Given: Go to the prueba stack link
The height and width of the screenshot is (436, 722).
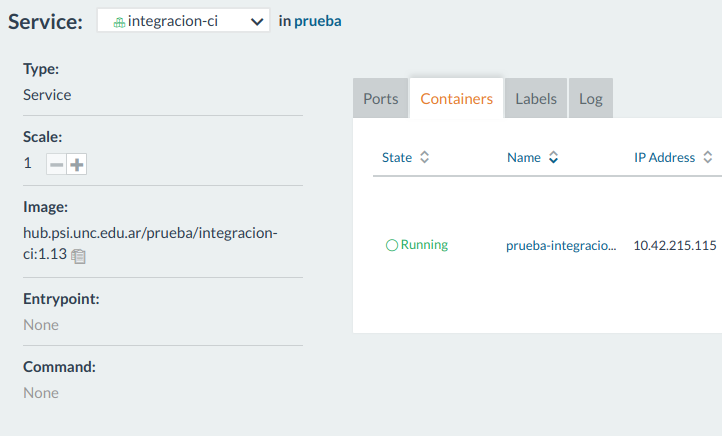Looking at the screenshot, I should coord(318,21).
